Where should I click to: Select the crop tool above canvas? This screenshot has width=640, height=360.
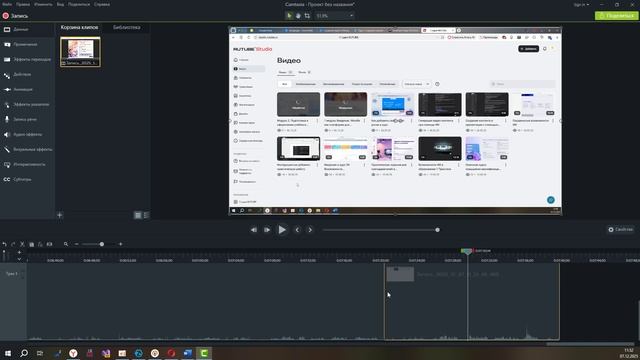307,16
